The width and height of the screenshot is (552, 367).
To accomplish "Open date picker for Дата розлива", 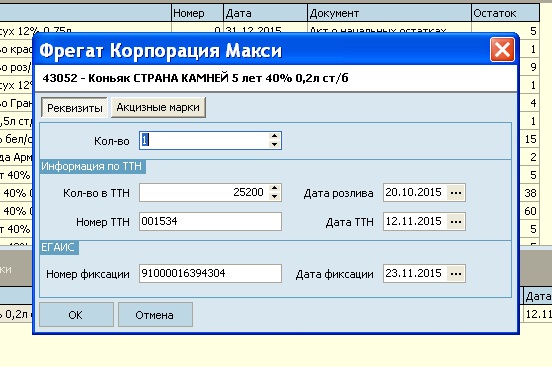I will [x=456, y=193].
